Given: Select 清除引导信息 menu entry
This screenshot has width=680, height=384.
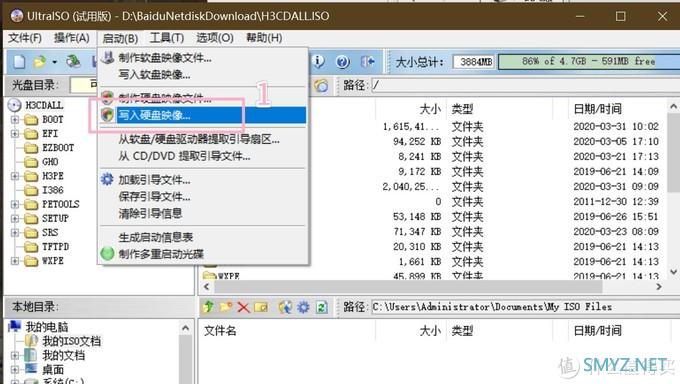Looking at the screenshot, I should [x=203, y=213].
